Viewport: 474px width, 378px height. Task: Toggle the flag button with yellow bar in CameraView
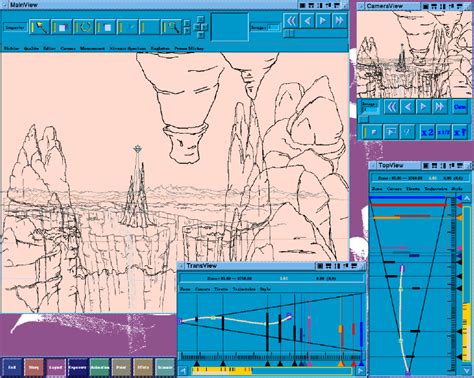click(x=372, y=132)
